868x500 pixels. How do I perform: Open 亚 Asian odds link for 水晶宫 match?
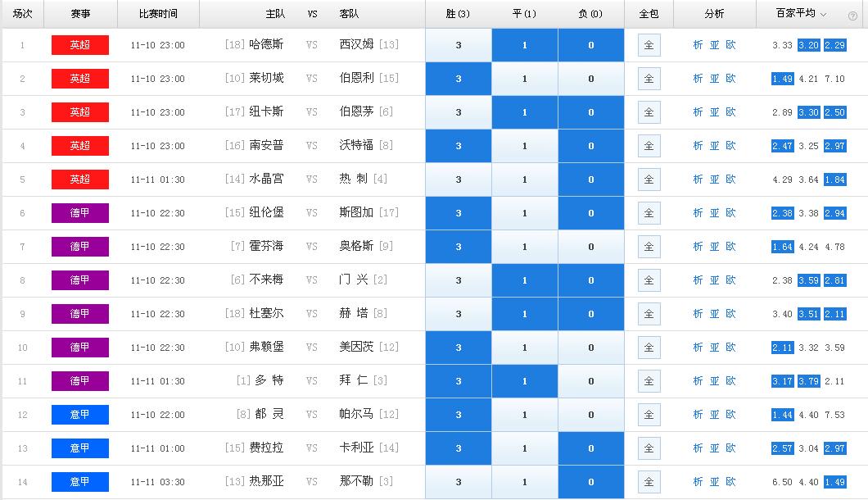(x=714, y=180)
